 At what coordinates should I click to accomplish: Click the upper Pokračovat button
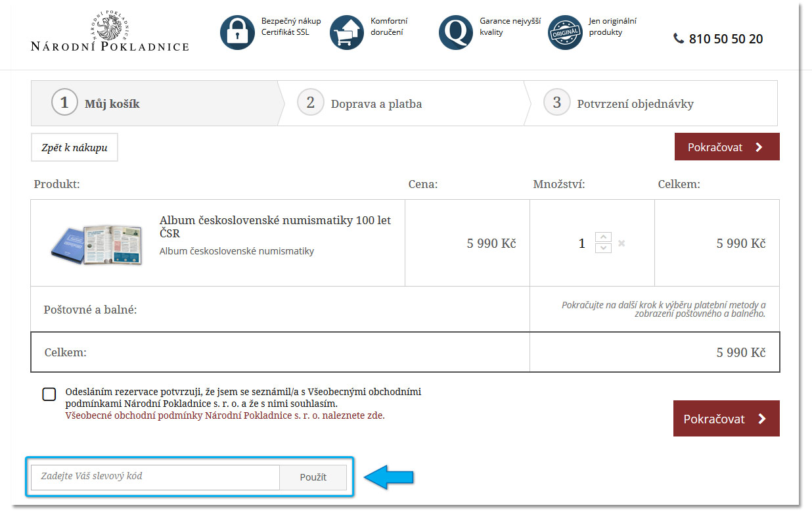tap(727, 147)
